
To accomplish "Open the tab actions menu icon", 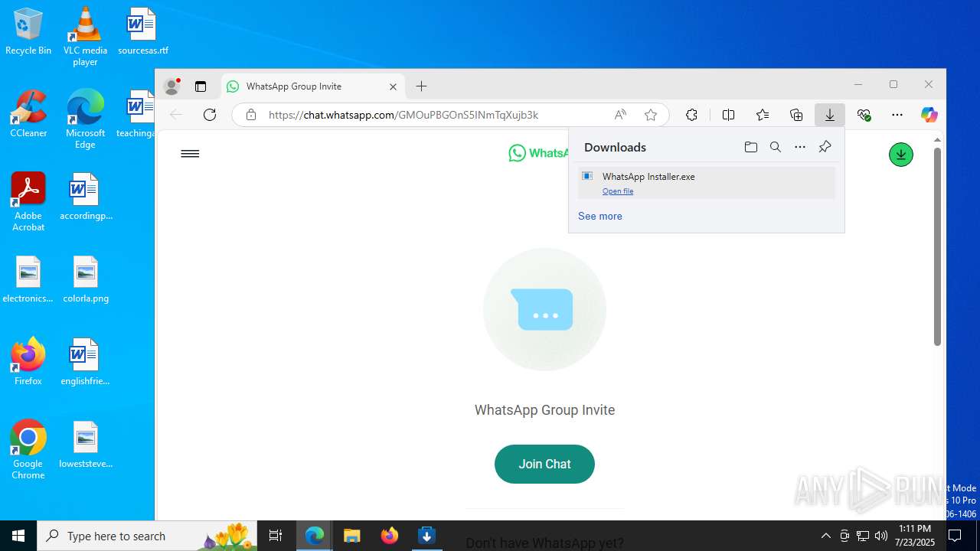I will [201, 86].
